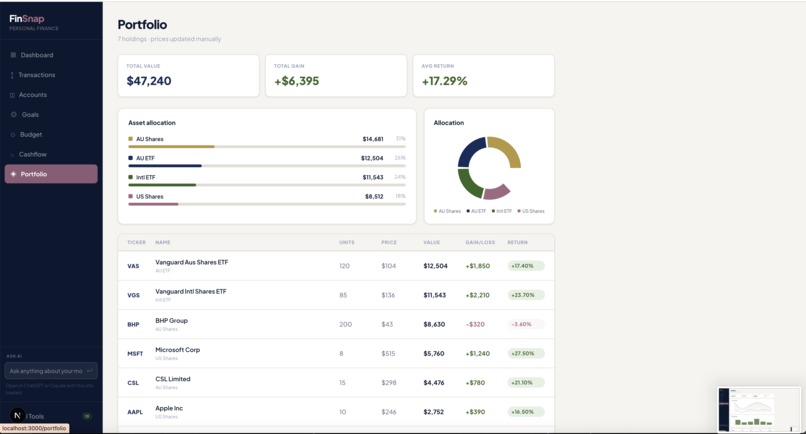Click the Portfolio page heading
This screenshot has width=806, height=434.
[142, 25]
